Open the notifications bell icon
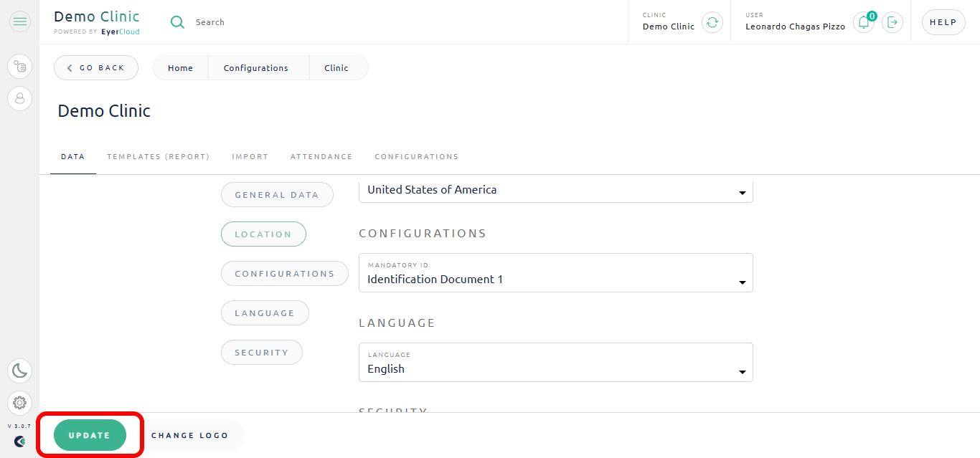This screenshot has width=980, height=458. click(x=864, y=22)
